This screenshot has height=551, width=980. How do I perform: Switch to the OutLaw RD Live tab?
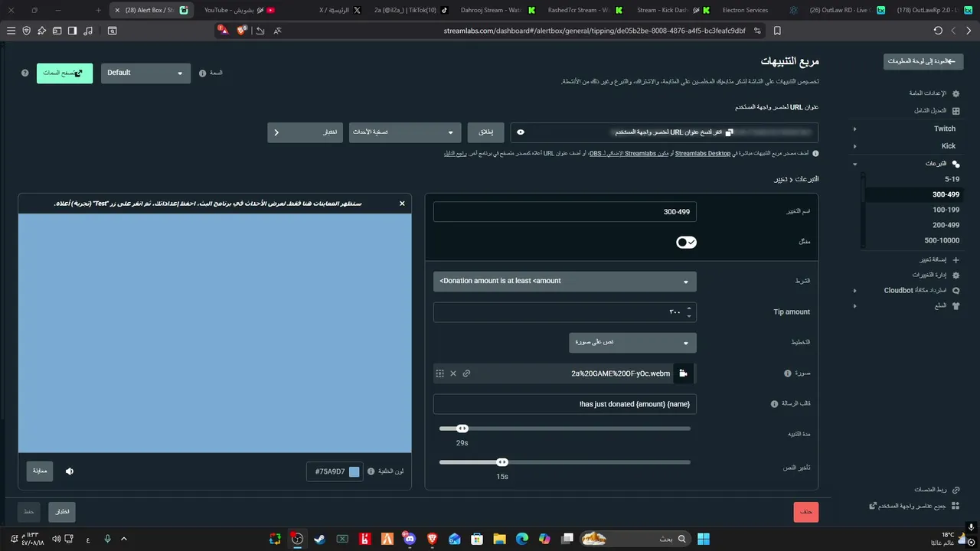click(x=846, y=10)
